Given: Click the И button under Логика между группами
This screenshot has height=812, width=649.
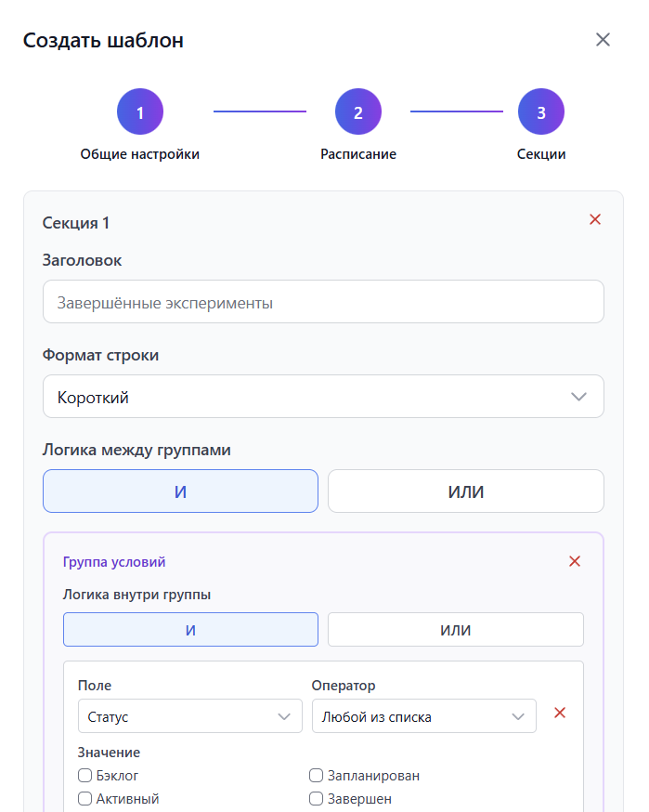Looking at the screenshot, I should 180,491.
